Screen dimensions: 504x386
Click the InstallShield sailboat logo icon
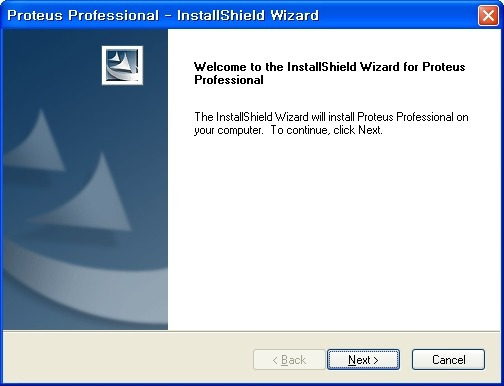[x=122, y=65]
